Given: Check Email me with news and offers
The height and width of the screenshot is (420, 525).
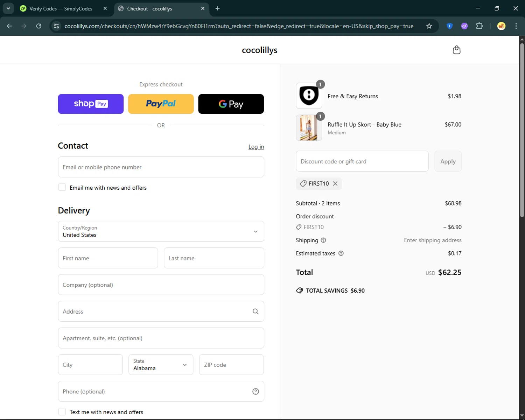Looking at the screenshot, I should click(x=62, y=187).
